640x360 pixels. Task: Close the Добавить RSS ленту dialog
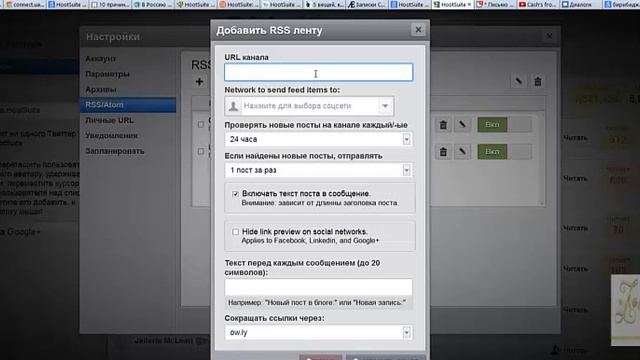pos(418,30)
